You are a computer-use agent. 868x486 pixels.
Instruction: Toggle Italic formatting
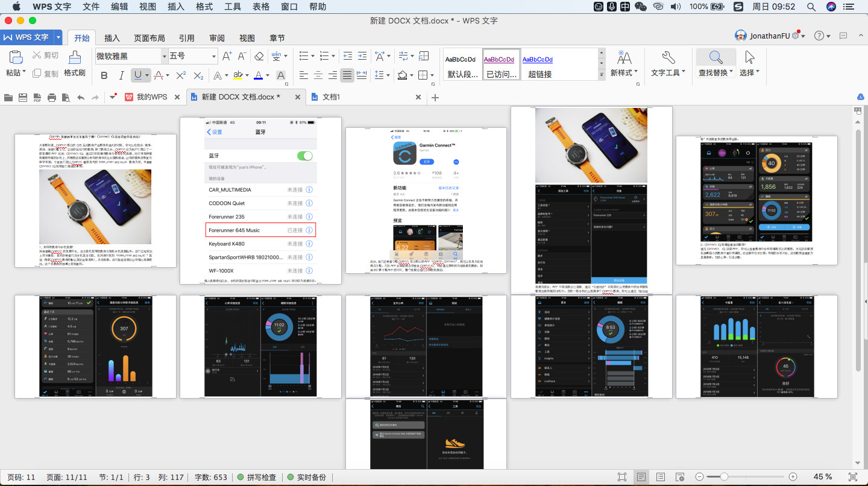(121, 75)
